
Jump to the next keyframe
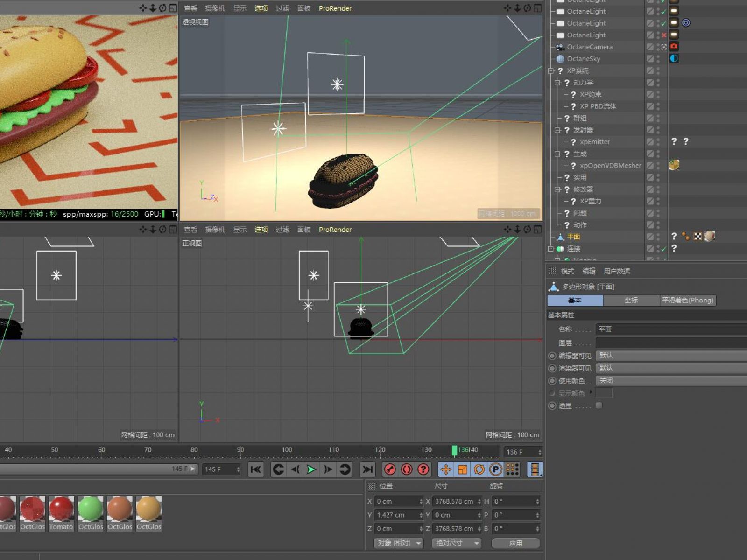click(345, 469)
